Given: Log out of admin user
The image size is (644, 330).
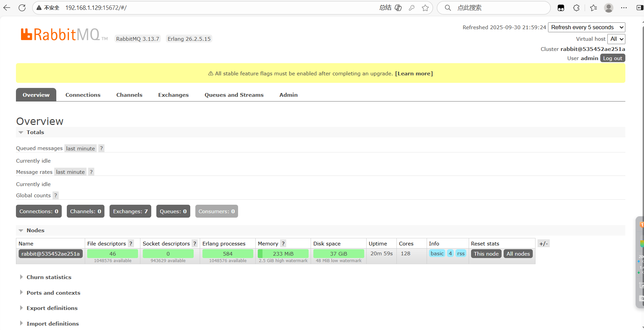Looking at the screenshot, I should (x=612, y=58).
